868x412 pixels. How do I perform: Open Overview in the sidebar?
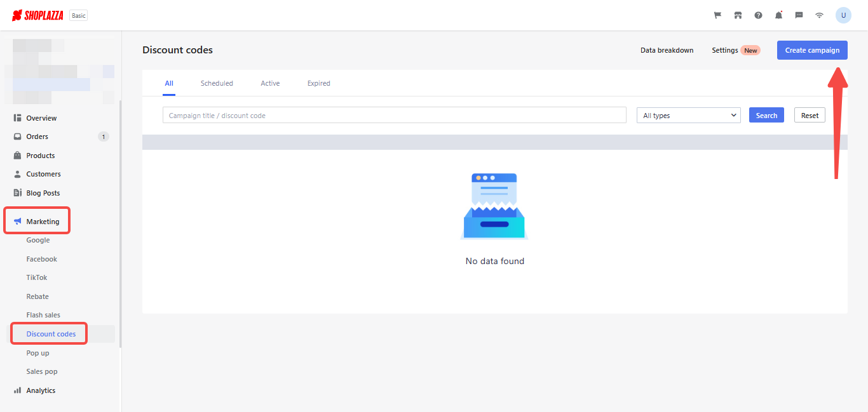click(x=41, y=118)
